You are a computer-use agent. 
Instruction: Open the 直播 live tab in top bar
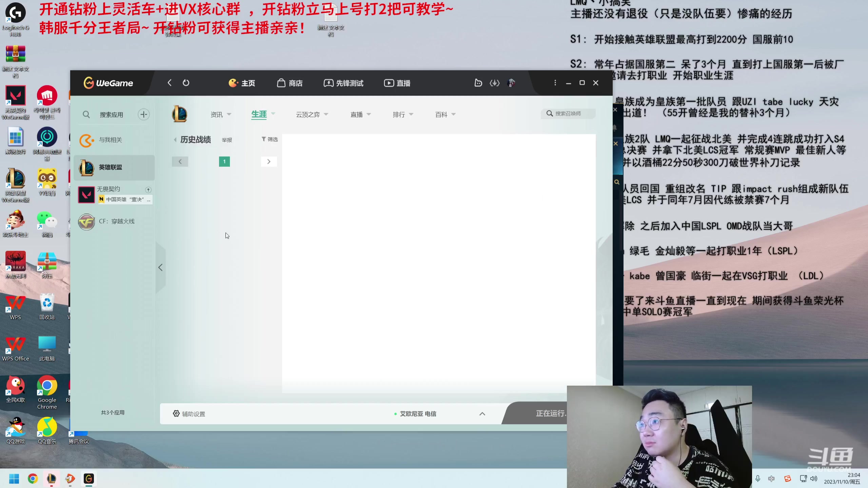[397, 83]
